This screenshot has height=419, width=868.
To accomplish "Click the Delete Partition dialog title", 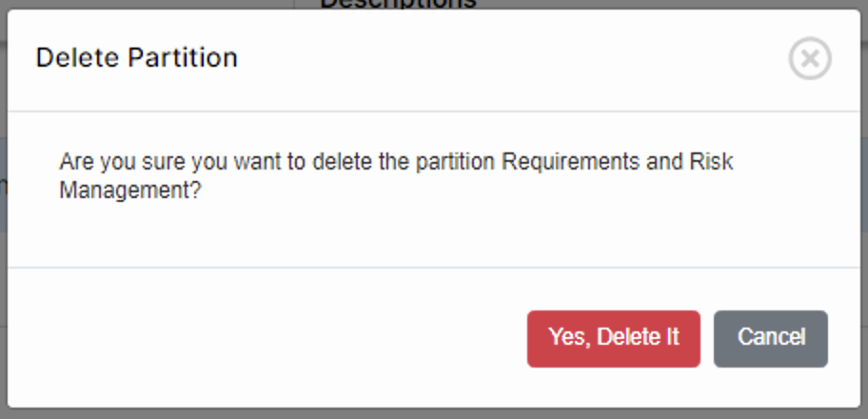I will pyautogui.click(x=136, y=58).
